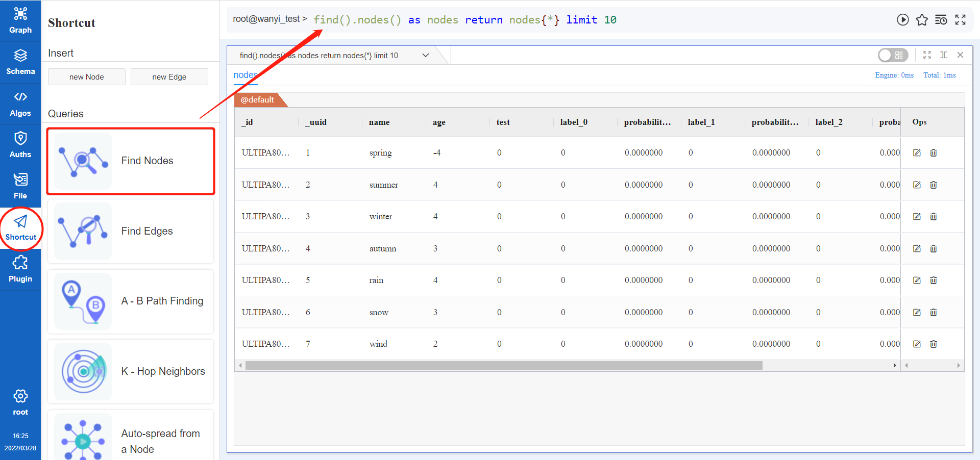This screenshot has height=460, width=980.
Task: Expand the query history dropdown chevron
Action: [x=425, y=55]
